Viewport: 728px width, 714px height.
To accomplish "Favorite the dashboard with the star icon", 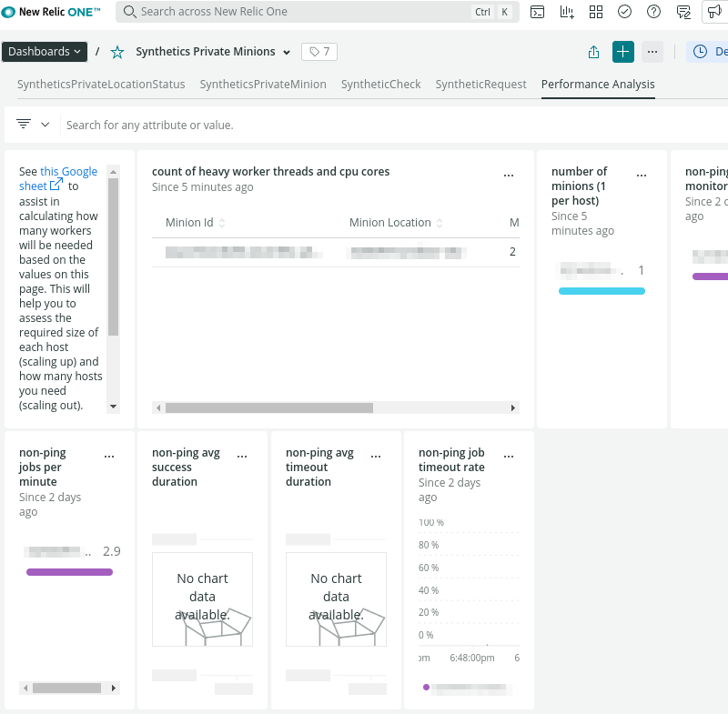I will tap(116, 52).
